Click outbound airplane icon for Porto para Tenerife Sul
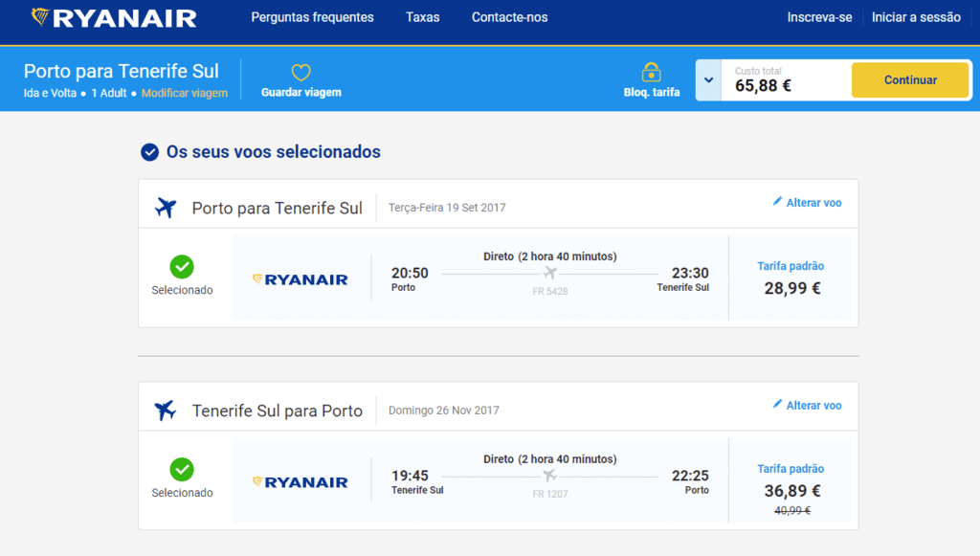This screenshot has width=980, height=556. [166, 208]
